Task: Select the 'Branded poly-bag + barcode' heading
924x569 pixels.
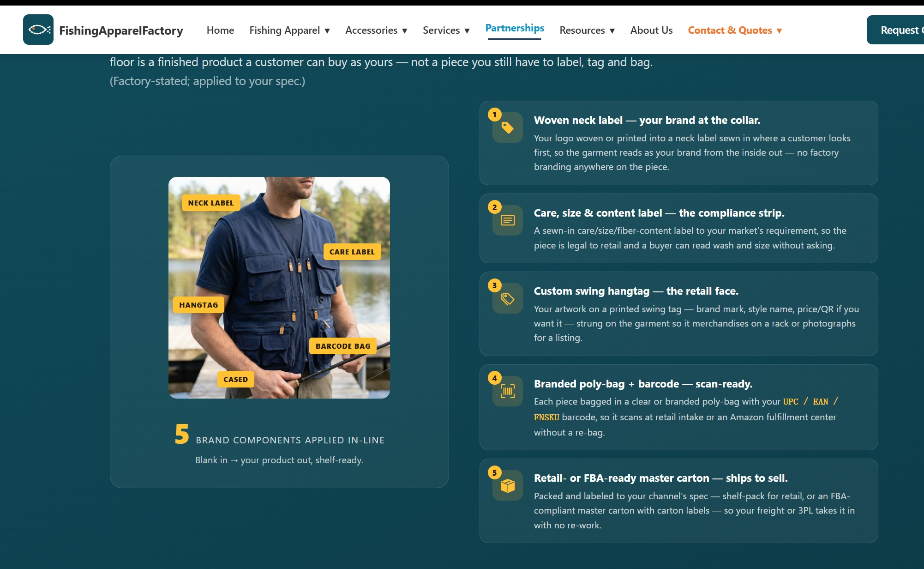Action: click(x=643, y=384)
